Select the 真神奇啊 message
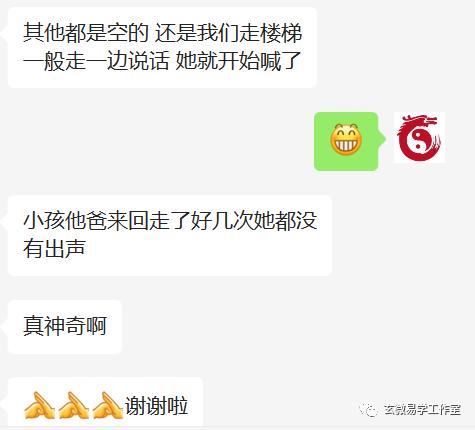The image size is (475, 430). tap(65, 326)
